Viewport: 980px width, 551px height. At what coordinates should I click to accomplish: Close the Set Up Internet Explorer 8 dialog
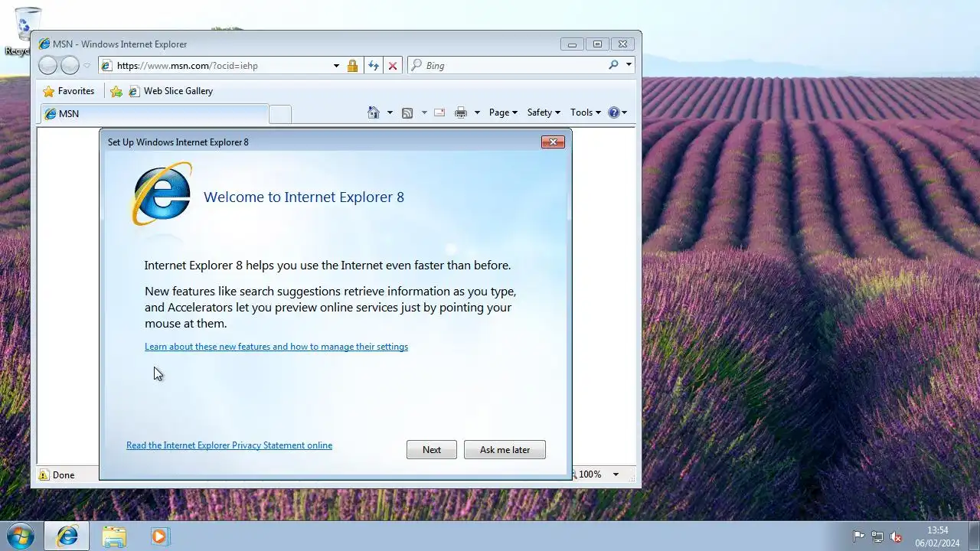tap(553, 142)
